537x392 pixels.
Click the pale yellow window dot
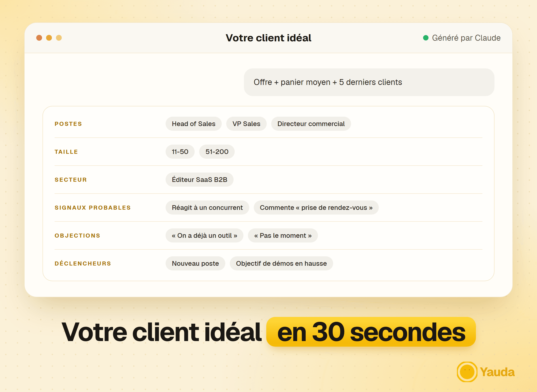pyautogui.click(x=59, y=38)
